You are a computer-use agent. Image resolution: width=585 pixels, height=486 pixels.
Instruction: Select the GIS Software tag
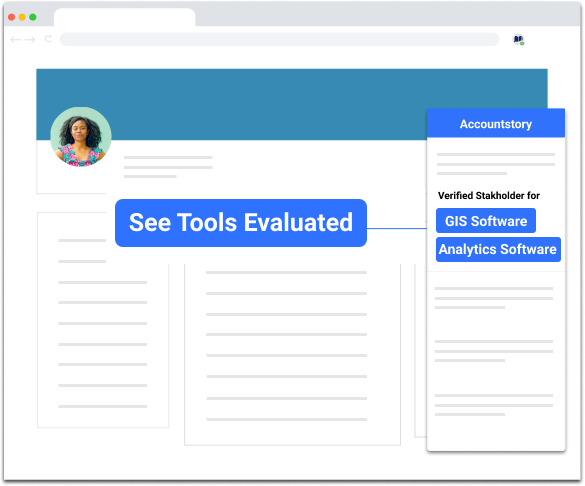point(486,221)
